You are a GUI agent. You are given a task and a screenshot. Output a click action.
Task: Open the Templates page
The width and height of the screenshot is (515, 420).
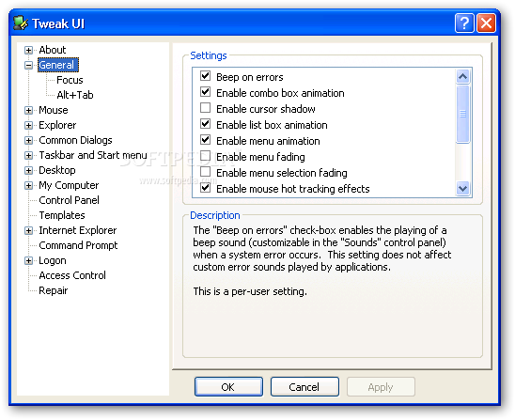coord(62,215)
